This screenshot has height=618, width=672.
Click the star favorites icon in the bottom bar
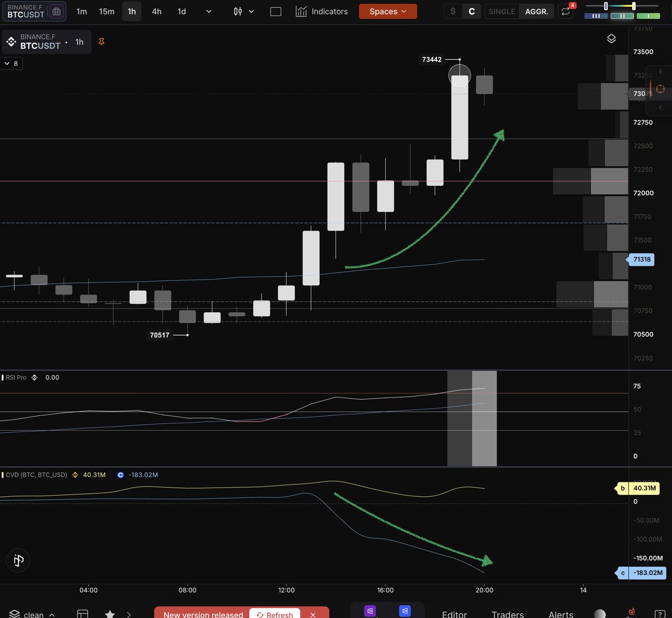click(110, 614)
